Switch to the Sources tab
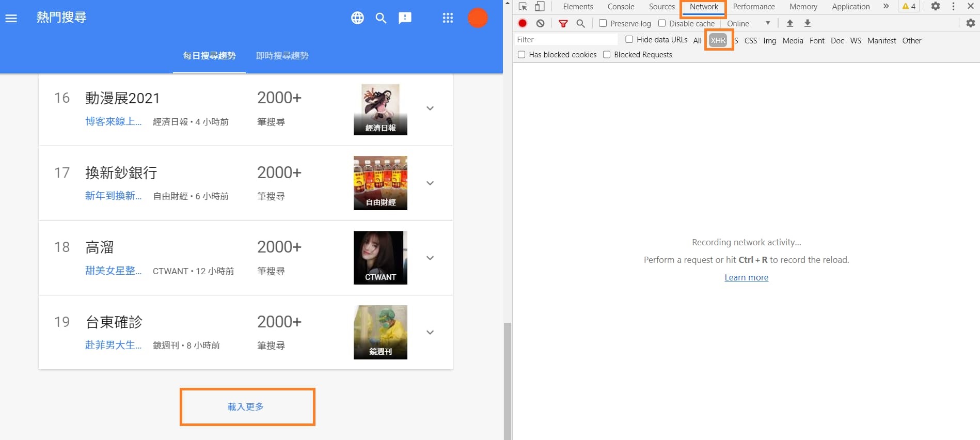The width and height of the screenshot is (980, 440). tap(662, 6)
